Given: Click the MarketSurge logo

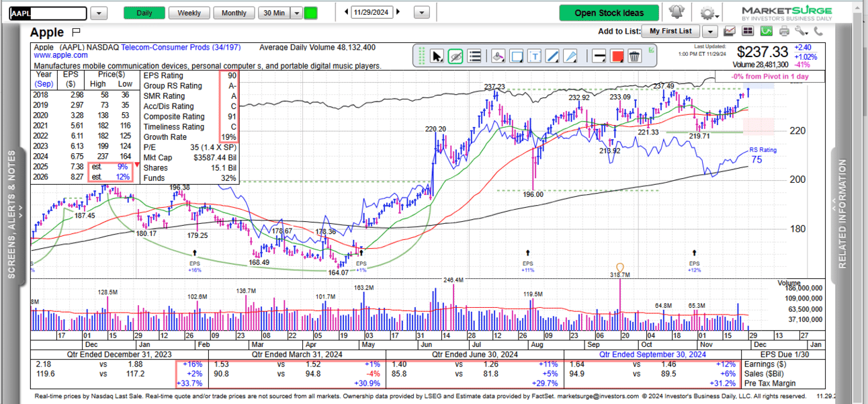Looking at the screenshot, I should (787, 13).
